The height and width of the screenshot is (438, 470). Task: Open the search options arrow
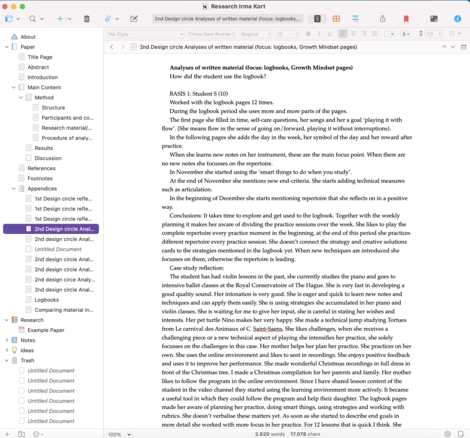[x=42, y=19]
